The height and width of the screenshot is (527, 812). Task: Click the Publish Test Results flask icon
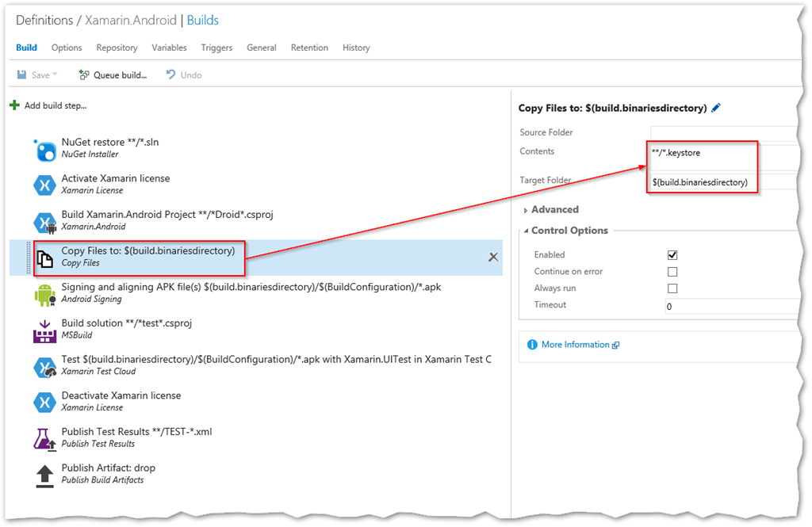click(44, 438)
